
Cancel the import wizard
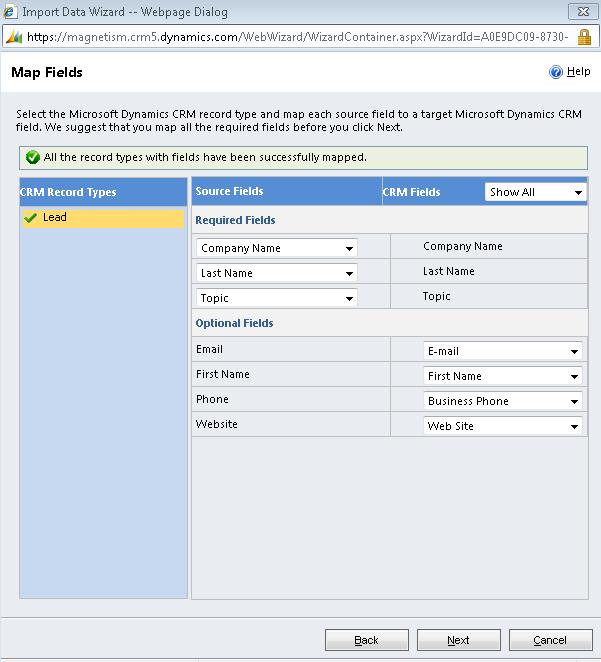(x=550, y=640)
